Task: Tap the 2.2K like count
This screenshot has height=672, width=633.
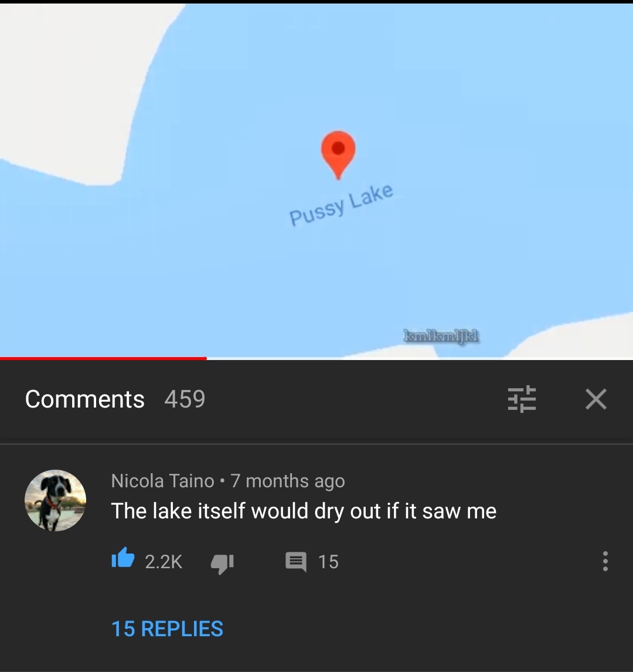Action: click(164, 562)
